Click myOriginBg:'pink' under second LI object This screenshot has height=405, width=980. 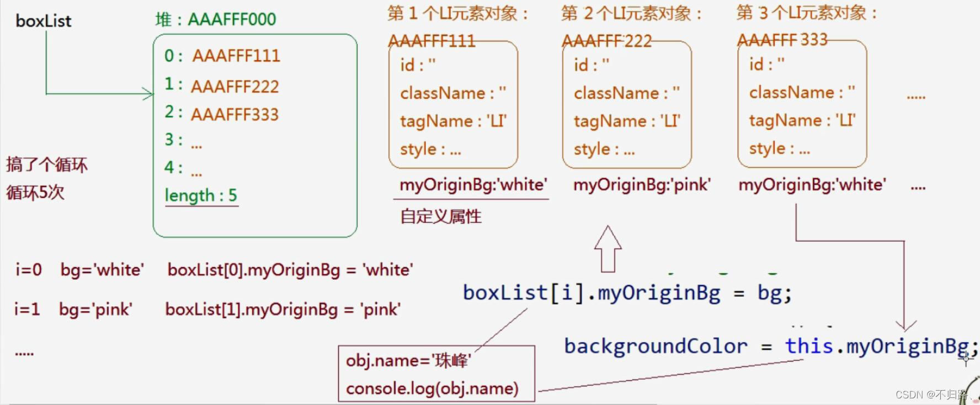pyautogui.click(x=642, y=184)
